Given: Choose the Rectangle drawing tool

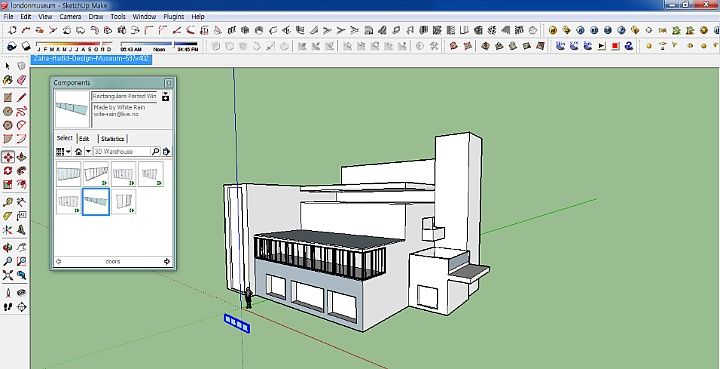Looking at the screenshot, I should (x=7, y=97).
